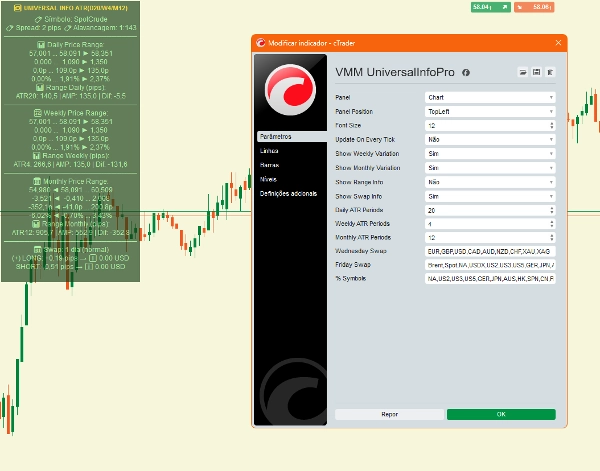Increase the Weekly ATR Periods value
The height and width of the screenshot is (471, 600).
tap(551, 222)
